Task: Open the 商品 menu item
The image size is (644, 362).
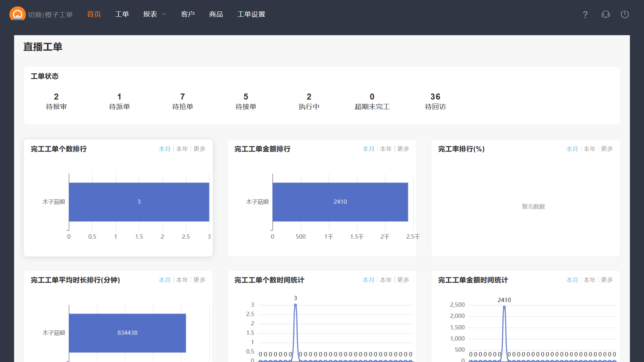Action: 216,14
